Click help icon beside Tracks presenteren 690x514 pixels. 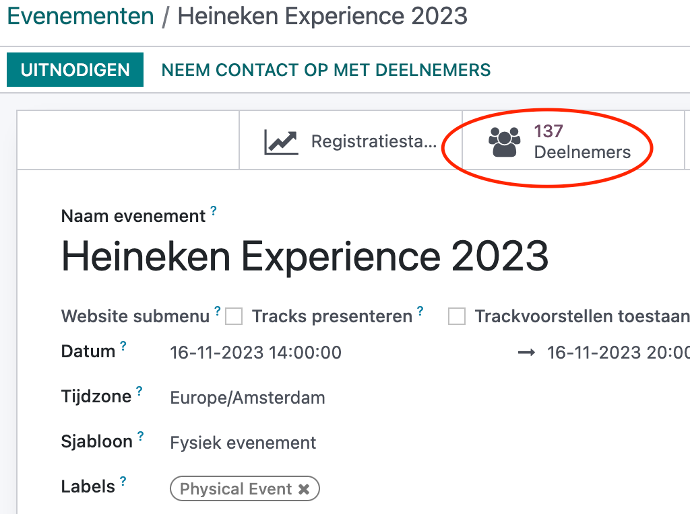click(x=420, y=311)
